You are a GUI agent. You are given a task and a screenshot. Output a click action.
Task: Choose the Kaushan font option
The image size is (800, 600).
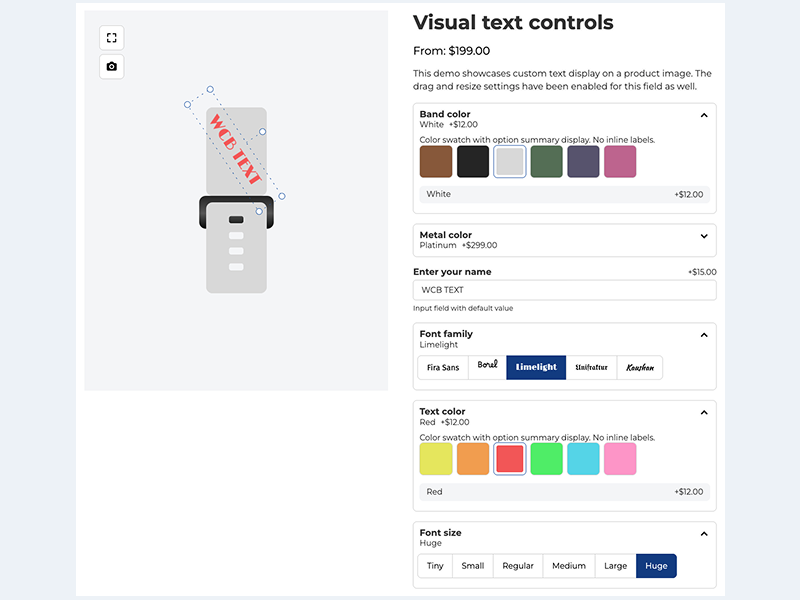[x=640, y=367]
